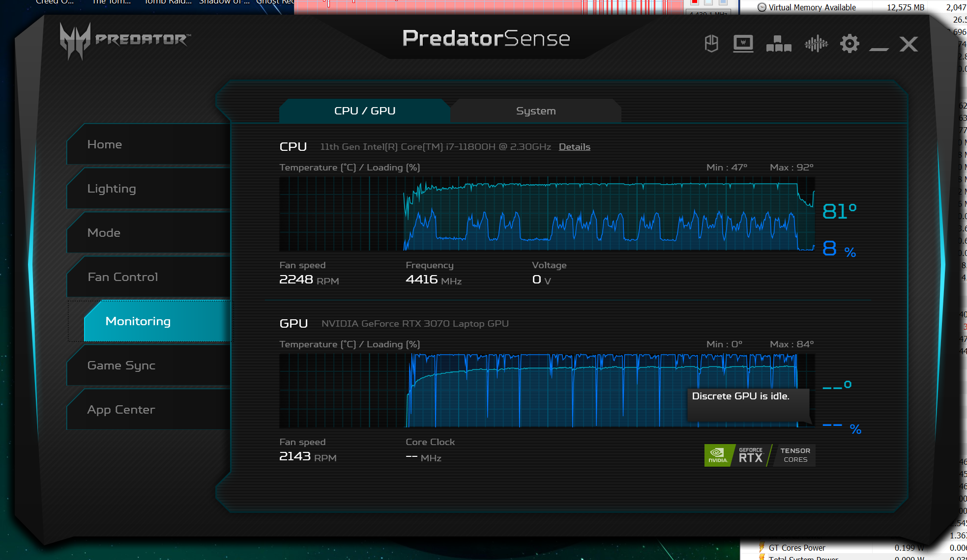The image size is (967, 560).
Task: Click the 0.199 W value in background window
Action: 909,548
